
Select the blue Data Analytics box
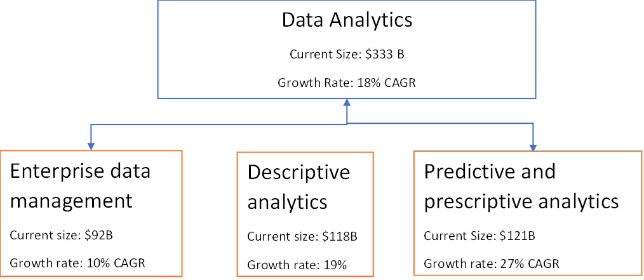coord(347,50)
